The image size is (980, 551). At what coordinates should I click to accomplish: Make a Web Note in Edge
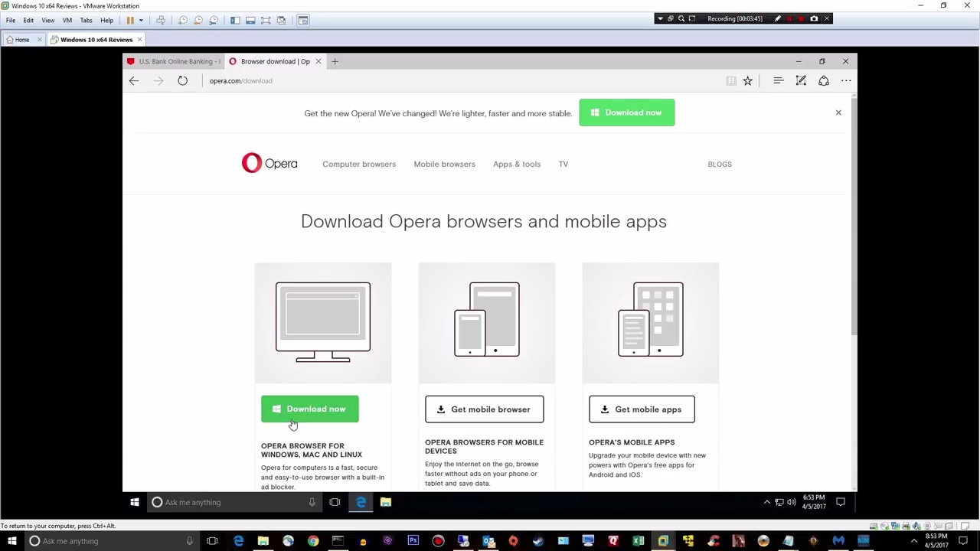coord(801,80)
